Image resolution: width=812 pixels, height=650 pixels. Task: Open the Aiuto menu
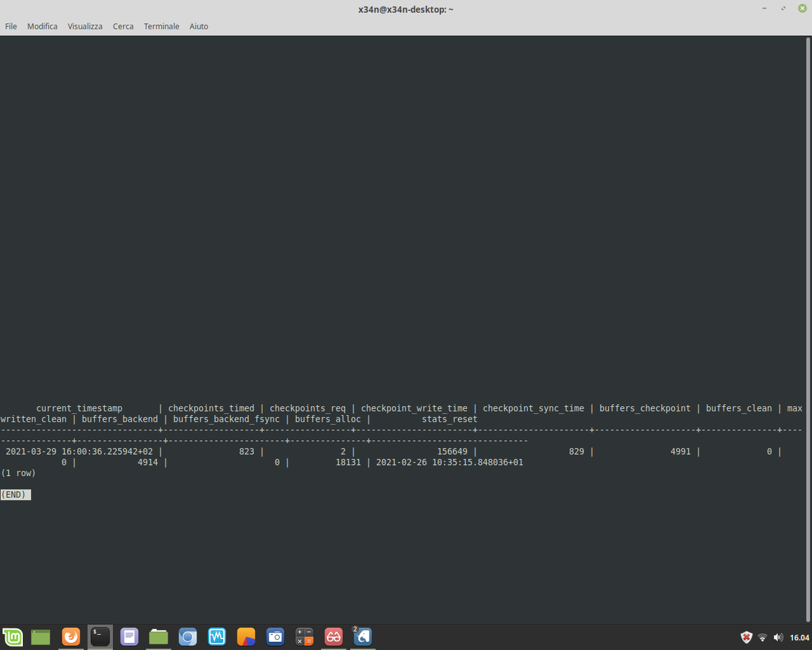[x=198, y=26]
